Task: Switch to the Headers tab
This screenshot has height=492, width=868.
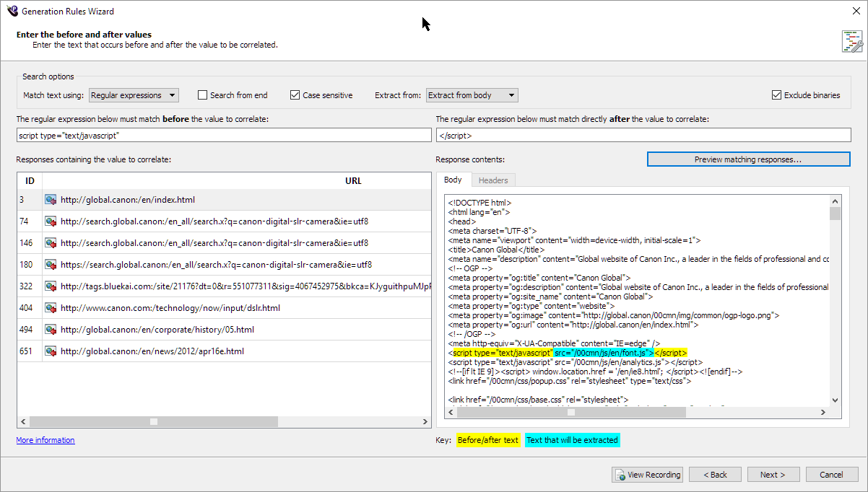Action: point(493,180)
